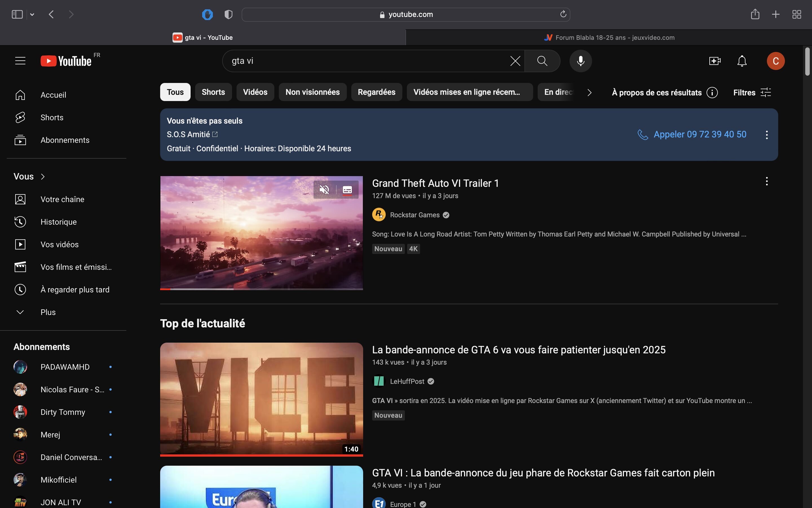Open the Safari share button
Screen dimensions: 812x508
click(x=755, y=14)
